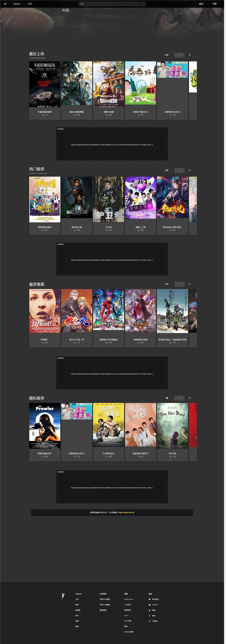Open the 护卫者 movie poster
226x644 pixels.
pyautogui.click(x=108, y=199)
